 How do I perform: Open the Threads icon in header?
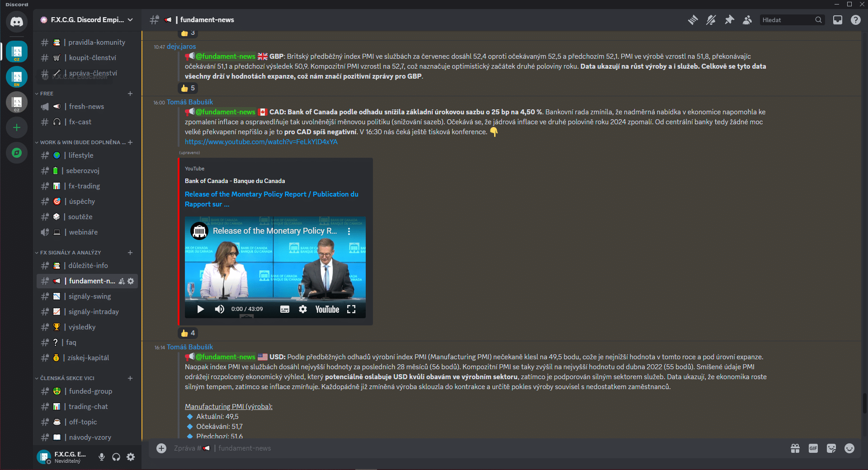tap(693, 20)
